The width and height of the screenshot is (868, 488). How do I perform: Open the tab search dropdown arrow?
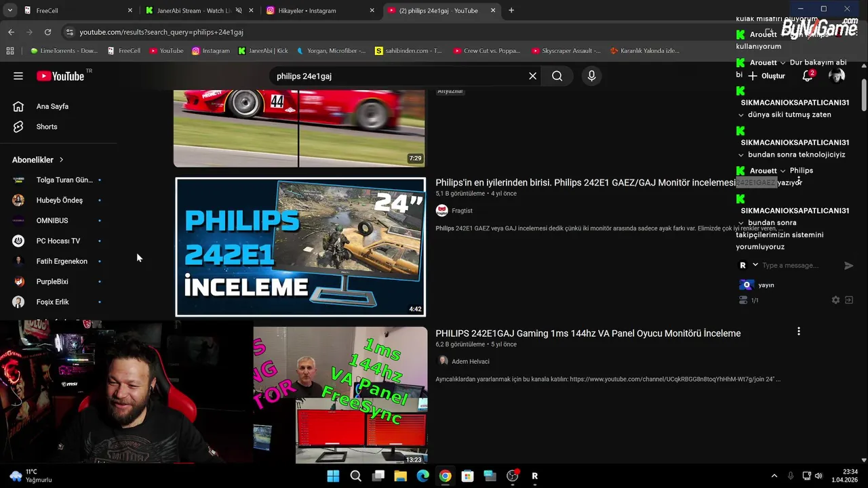pyautogui.click(x=9, y=10)
